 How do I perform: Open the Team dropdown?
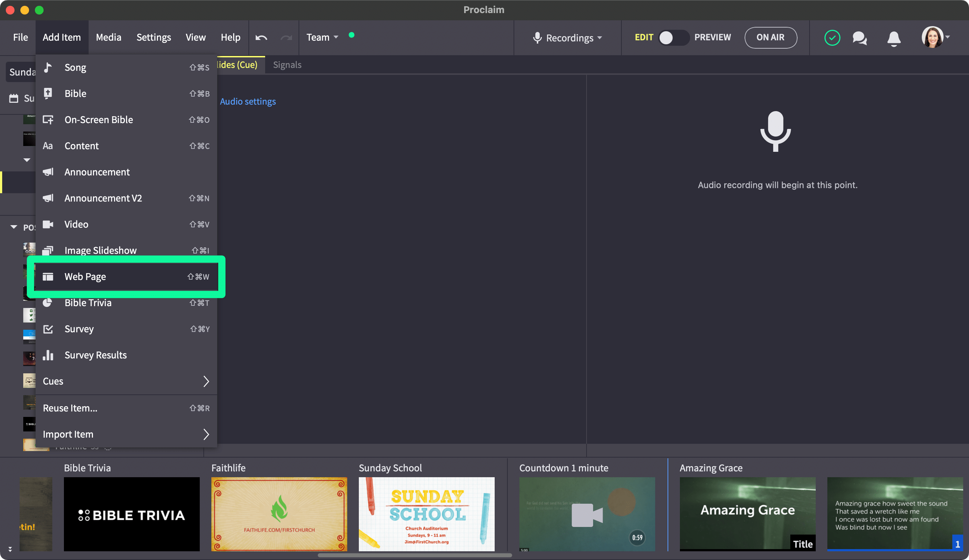pos(322,37)
